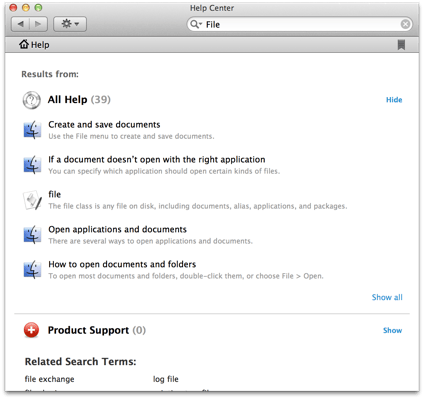Click the All Help question mark icon

pos(31,100)
